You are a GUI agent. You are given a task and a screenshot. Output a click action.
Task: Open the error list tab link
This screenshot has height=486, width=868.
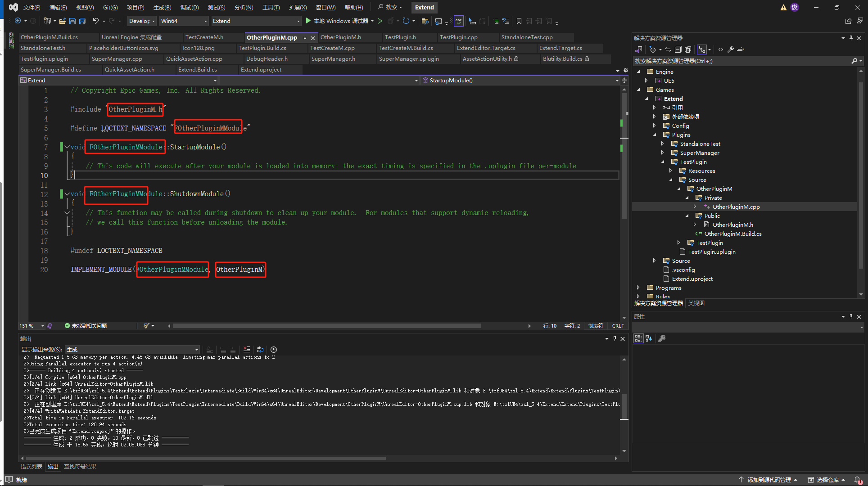click(x=32, y=467)
